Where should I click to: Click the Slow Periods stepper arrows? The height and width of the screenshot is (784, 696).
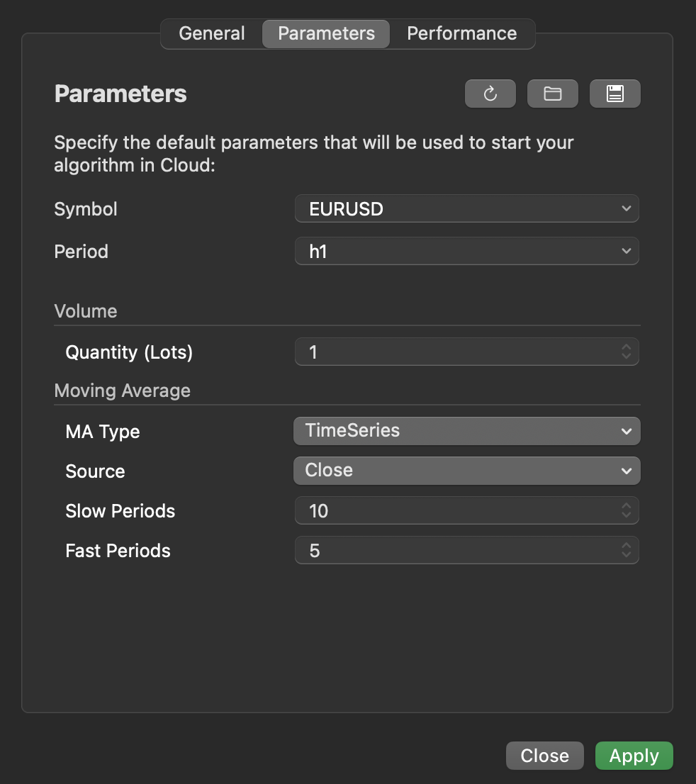(x=626, y=510)
